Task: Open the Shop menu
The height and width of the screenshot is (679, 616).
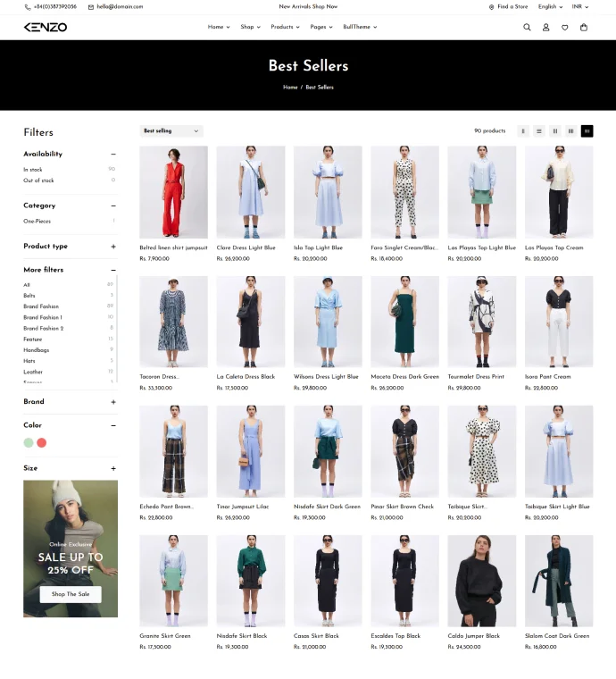Action: pos(251,27)
